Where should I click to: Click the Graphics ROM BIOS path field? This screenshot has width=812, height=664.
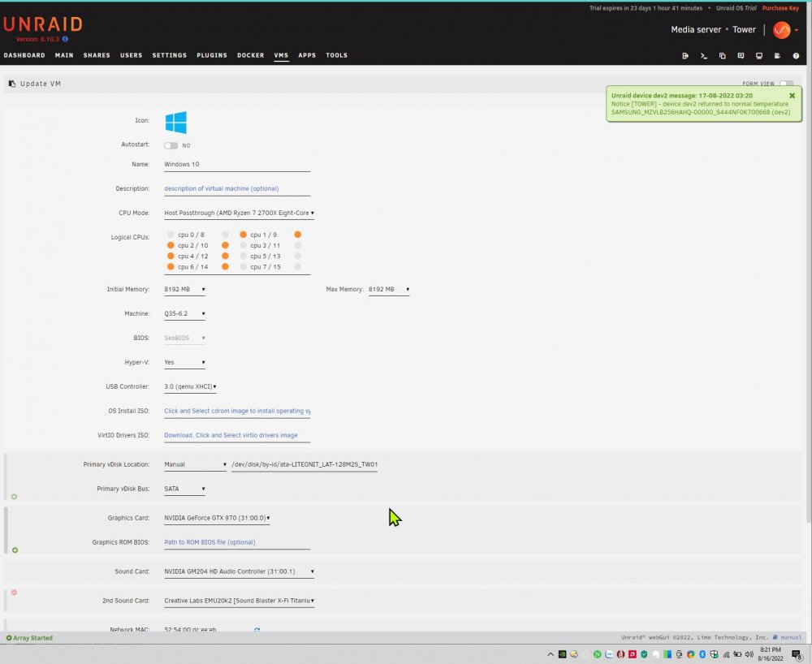(237, 542)
